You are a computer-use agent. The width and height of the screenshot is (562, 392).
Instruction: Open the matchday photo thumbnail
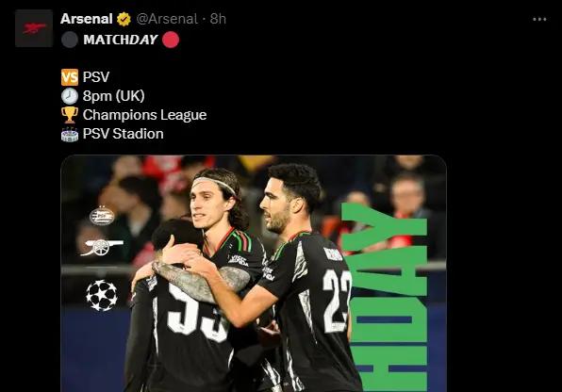click(254, 273)
